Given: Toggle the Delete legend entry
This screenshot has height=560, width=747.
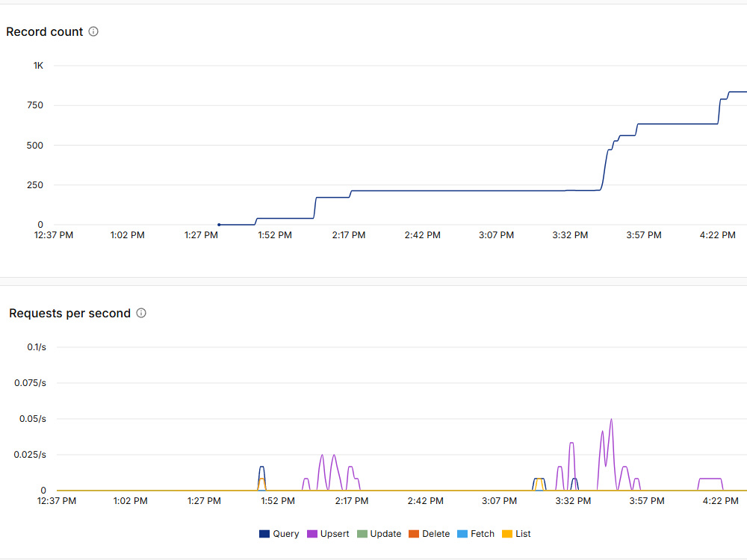Looking at the screenshot, I should 430,534.
